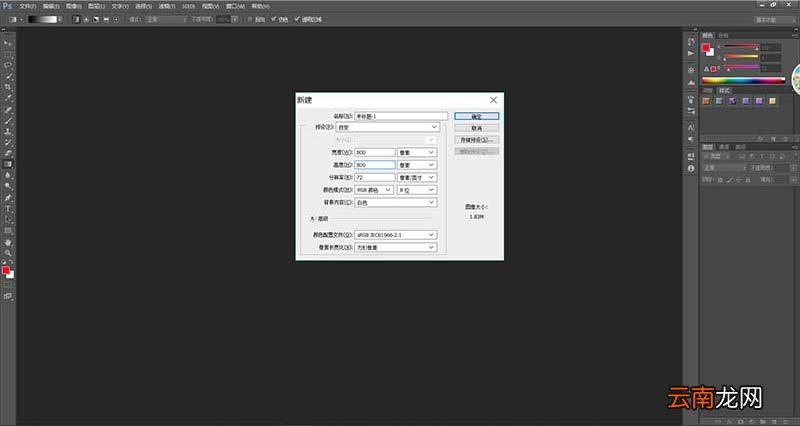
Task: Click the 名称 name input field
Action: 401,116
